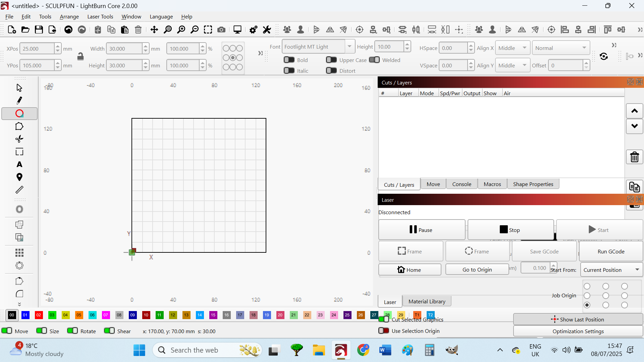644x362 pixels.
Task: Enable the Italic font switch
Action: 289,71
